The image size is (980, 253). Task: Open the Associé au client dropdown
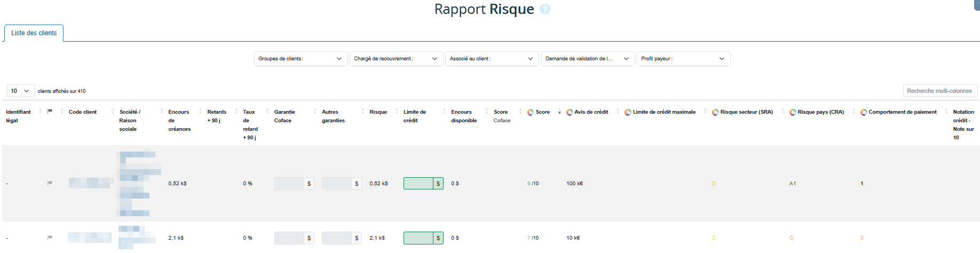[492, 59]
